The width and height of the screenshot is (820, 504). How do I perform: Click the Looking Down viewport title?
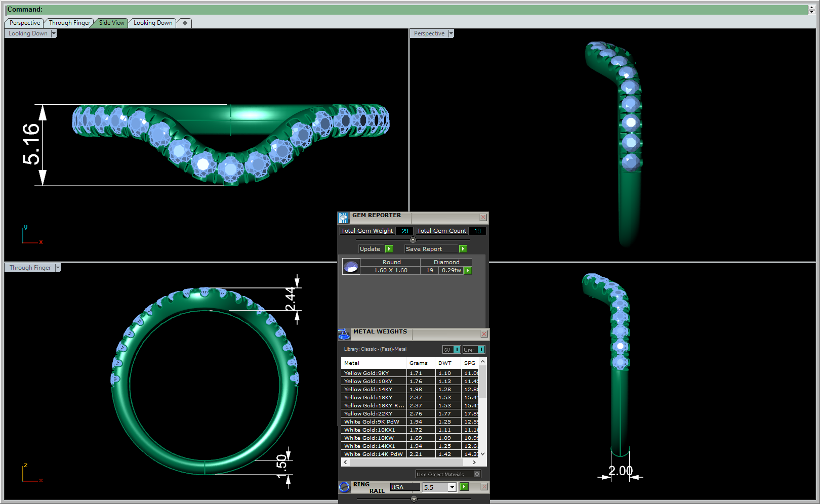point(28,33)
